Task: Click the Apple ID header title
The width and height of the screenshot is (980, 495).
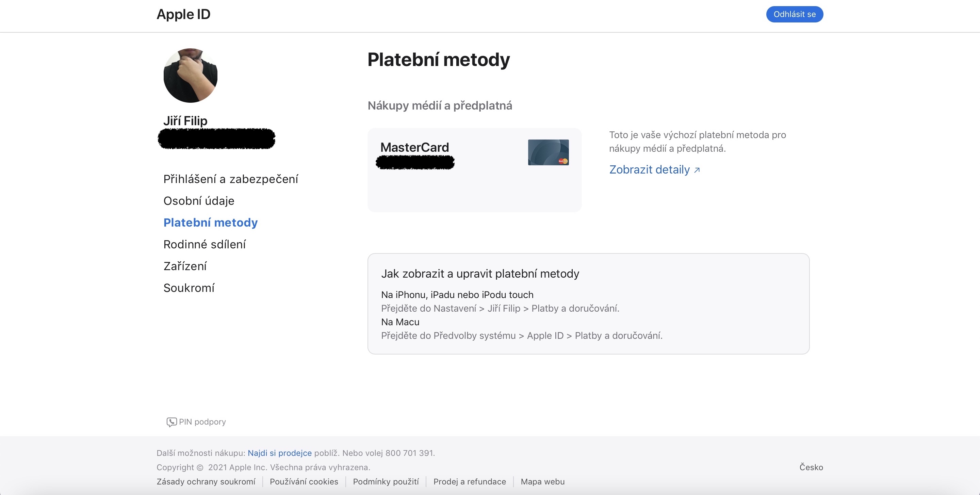Action: click(x=183, y=14)
